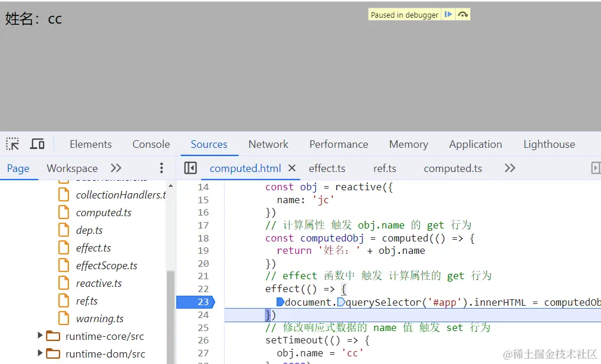Click the file navigator vertical scrollbar
The width and height of the screenshot is (601, 364).
pyautogui.click(x=170, y=317)
